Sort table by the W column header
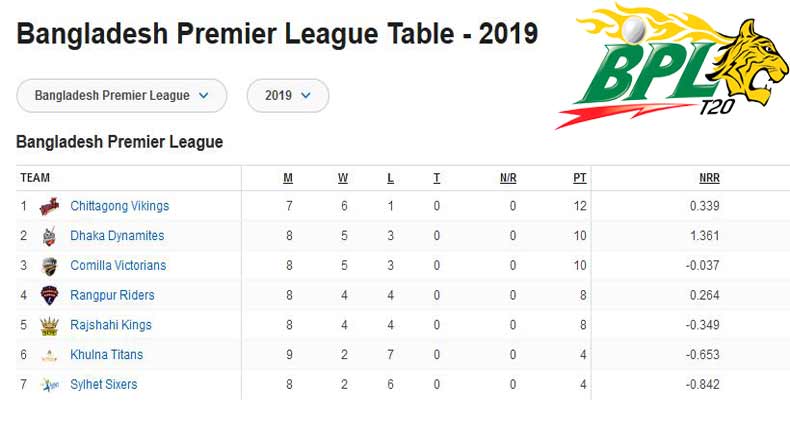 click(343, 178)
